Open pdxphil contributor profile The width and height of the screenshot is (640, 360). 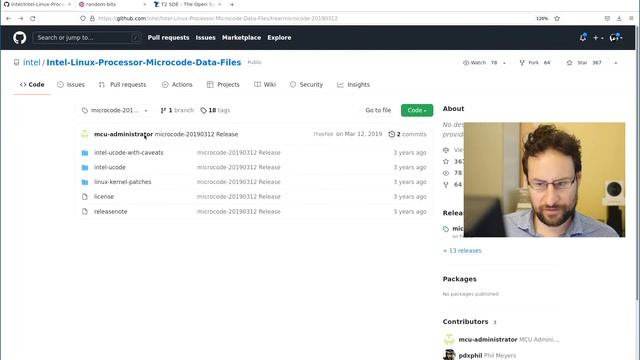pos(470,356)
